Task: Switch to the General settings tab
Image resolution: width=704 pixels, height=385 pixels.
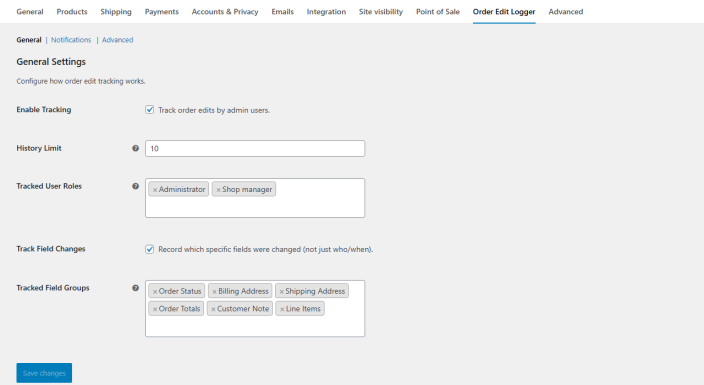Action: 30,12
